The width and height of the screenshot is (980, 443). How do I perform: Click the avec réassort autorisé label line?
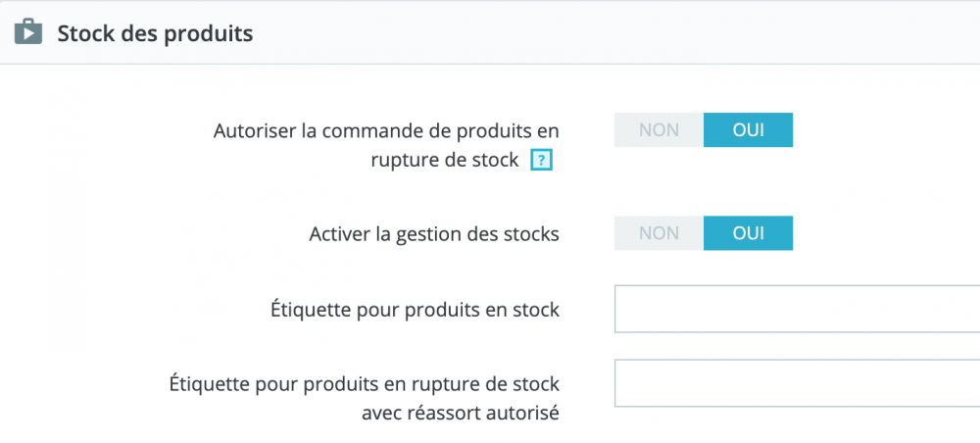point(460,413)
